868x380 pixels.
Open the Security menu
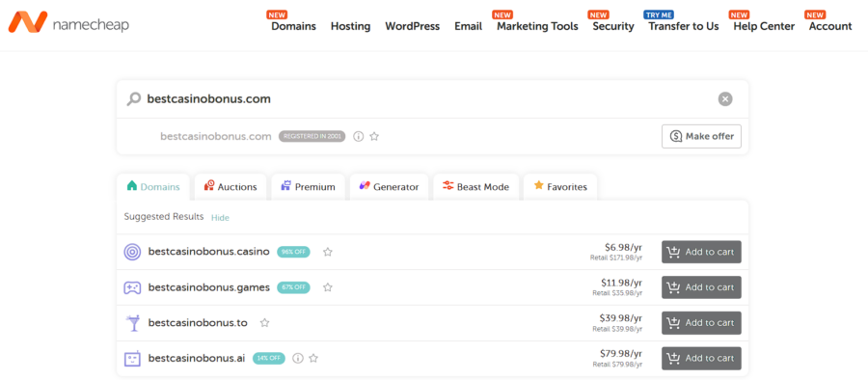coord(613,26)
